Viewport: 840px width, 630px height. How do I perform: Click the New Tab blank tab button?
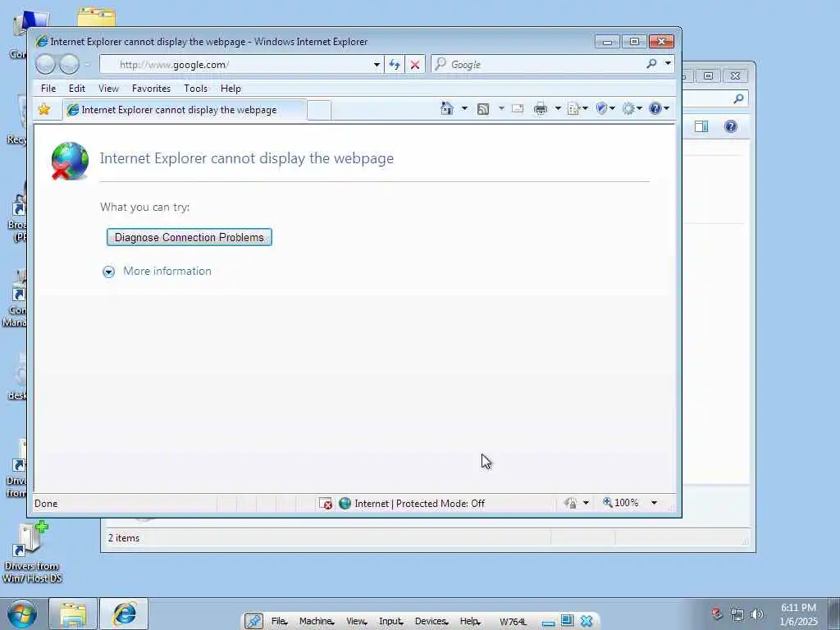tap(319, 111)
